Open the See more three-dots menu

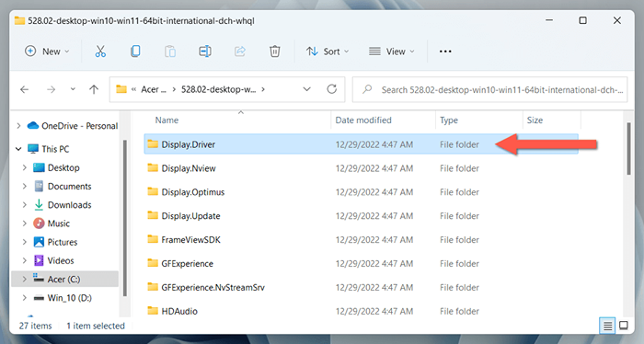tap(445, 52)
